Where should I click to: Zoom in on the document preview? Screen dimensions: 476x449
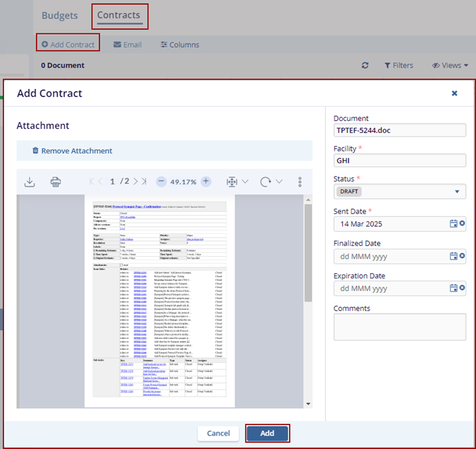tap(206, 182)
